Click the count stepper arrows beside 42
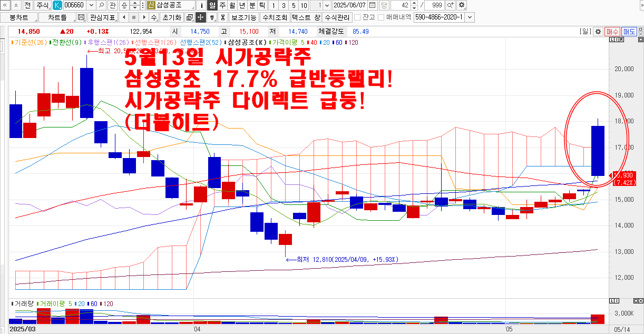Screen dimensions: 644x334 pyautogui.click(x=414, y=5)
